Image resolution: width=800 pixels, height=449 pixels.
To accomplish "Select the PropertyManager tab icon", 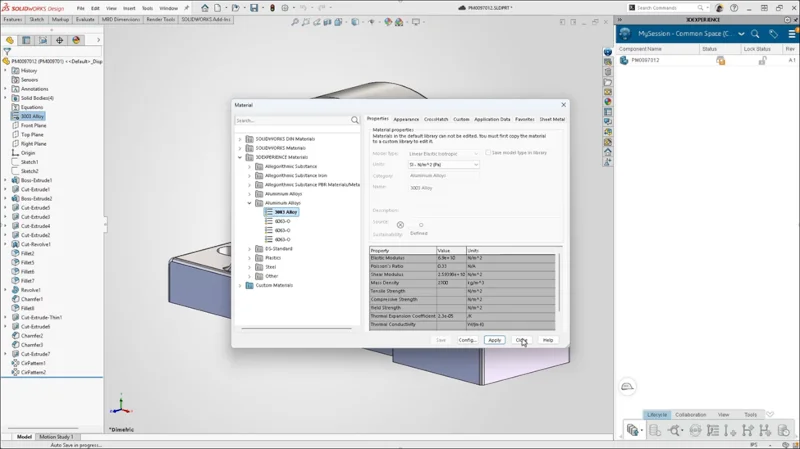I will point(26,40).
